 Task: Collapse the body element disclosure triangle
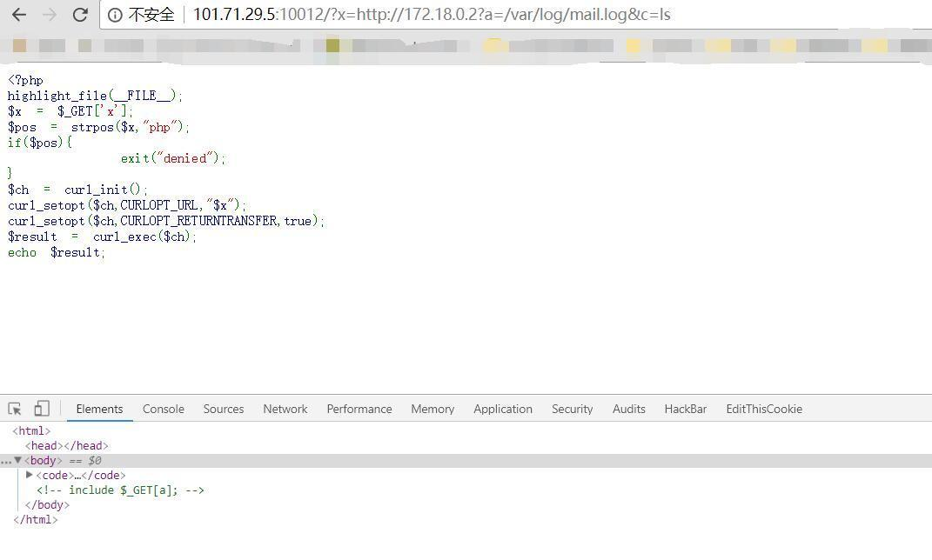click(x=18, y=460)
